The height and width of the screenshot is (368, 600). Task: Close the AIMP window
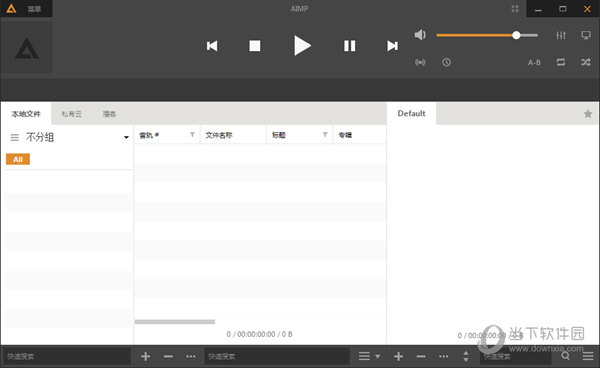(x=587, y=9)
